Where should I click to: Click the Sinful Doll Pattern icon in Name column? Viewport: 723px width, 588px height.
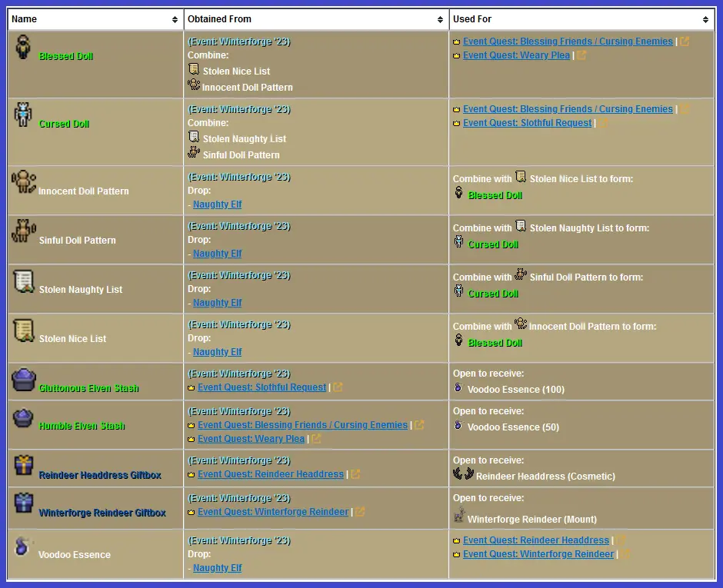coord(23,232)
